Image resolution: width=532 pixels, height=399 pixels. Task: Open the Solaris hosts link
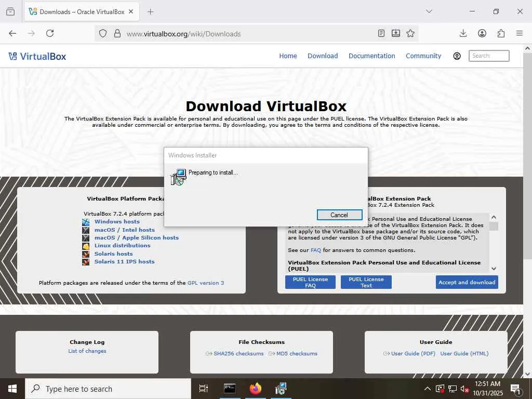pyautogui.click(x=113, y=254)
